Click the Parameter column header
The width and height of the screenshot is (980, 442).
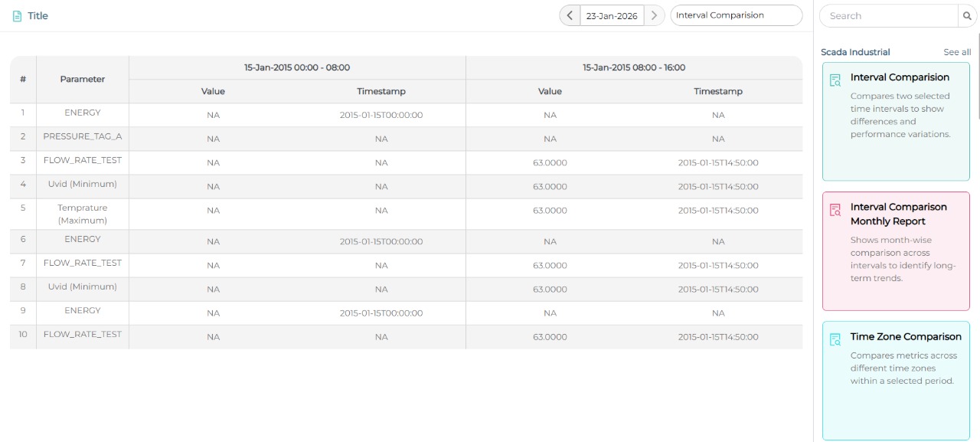(x=83, y=79)
